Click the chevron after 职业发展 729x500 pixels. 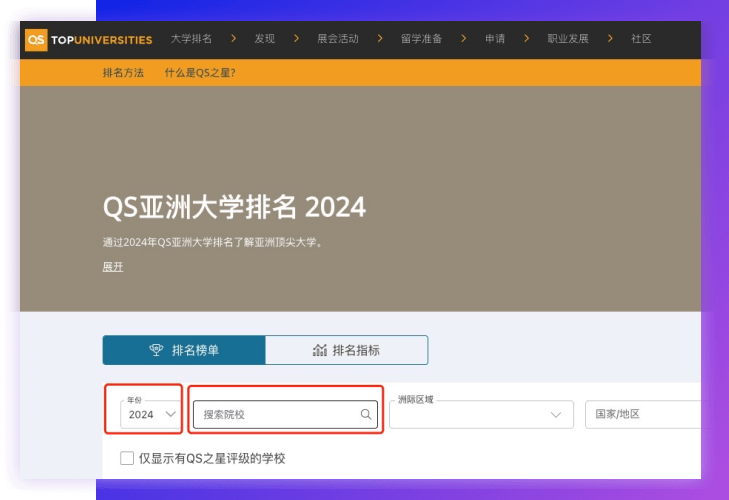tap(610, 39)
